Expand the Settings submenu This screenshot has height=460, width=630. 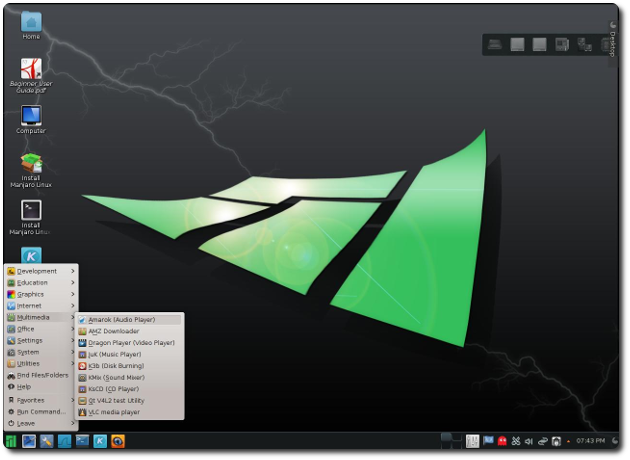tap(41, 341)
